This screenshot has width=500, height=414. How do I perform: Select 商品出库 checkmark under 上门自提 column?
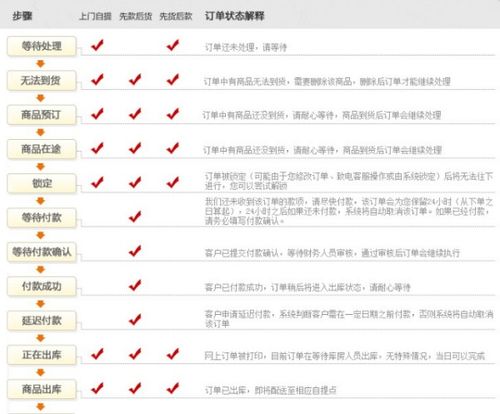(x=97, y=388)
